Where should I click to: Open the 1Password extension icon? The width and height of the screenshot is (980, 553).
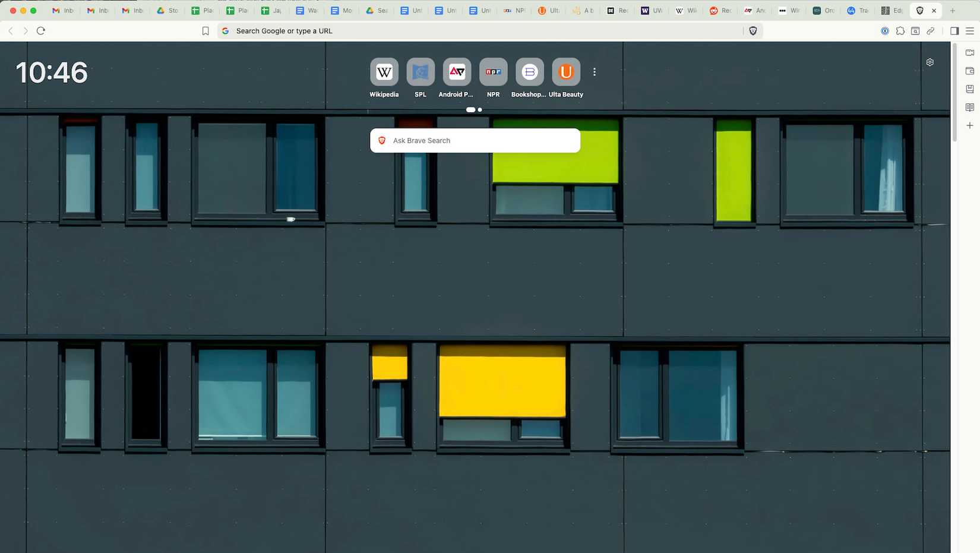(x=885, y=31)
